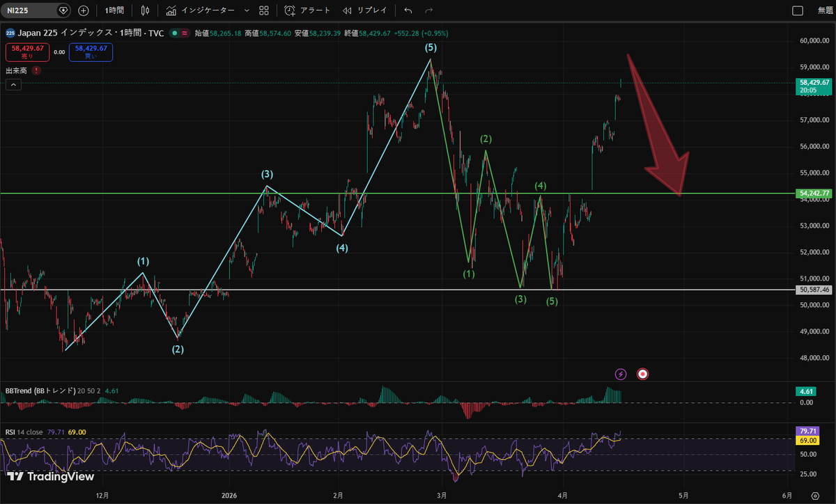Viewport: 836px width, 504px height.
Task: Click the purple 79.71 RSI value label
Action: [x=807, y=432]
